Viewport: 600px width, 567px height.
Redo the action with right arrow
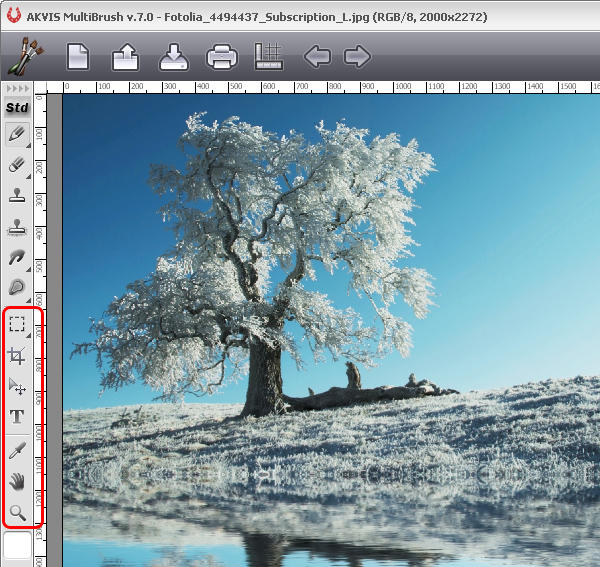[x=357, y=57]
